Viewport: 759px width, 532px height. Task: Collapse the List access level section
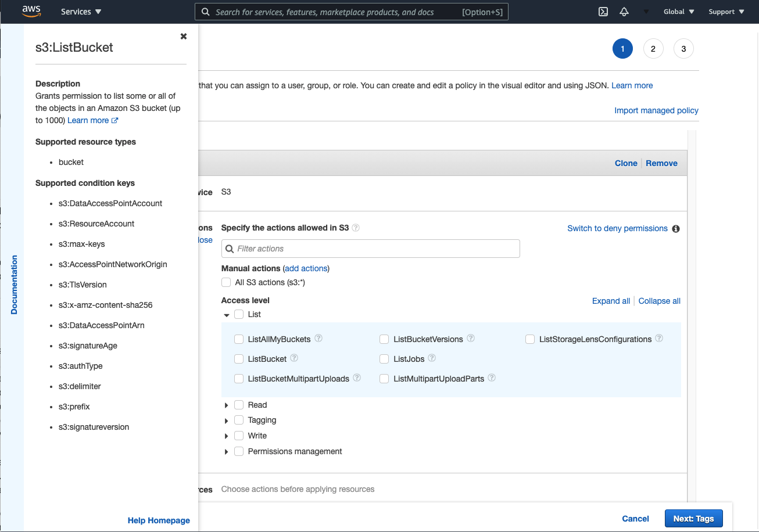pyautogui.click(x=227, y=314)
